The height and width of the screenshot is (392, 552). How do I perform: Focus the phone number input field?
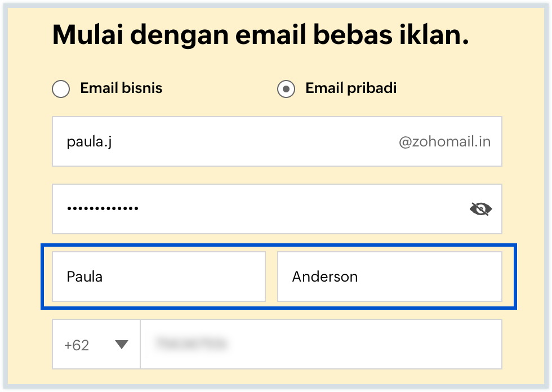pos(320,344)
